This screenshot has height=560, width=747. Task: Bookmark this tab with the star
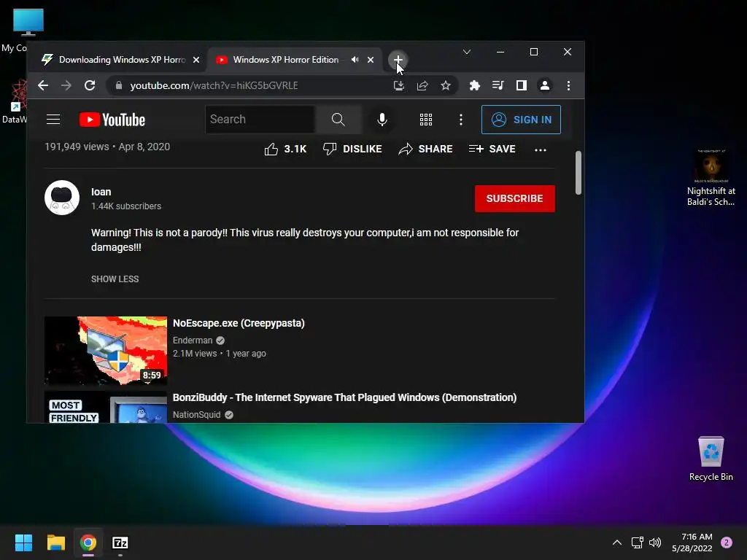pos(446,86)
